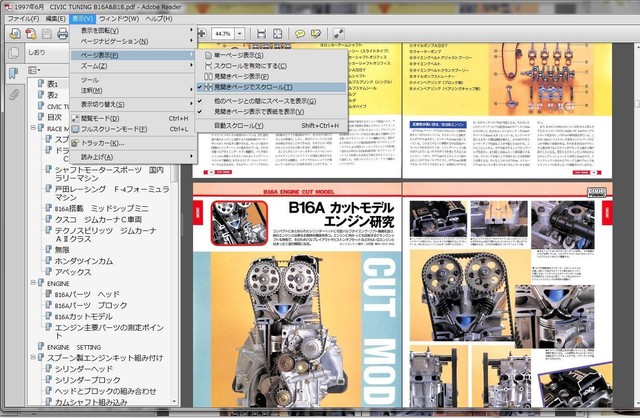This screenshot has width=640, height=418.
Task: Expand the 表示を回転 submenu
Action: [x=132, y=30]
